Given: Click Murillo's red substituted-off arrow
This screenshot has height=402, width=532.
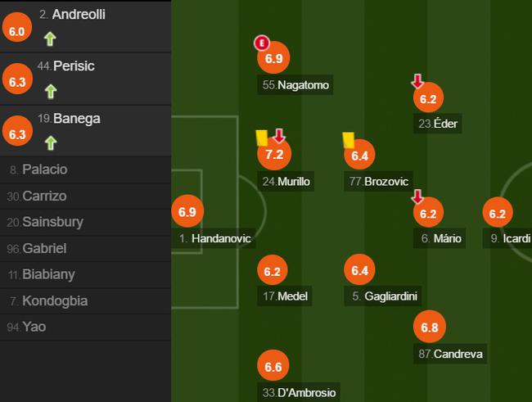Looking at the screenshot, I should point(279,135).
